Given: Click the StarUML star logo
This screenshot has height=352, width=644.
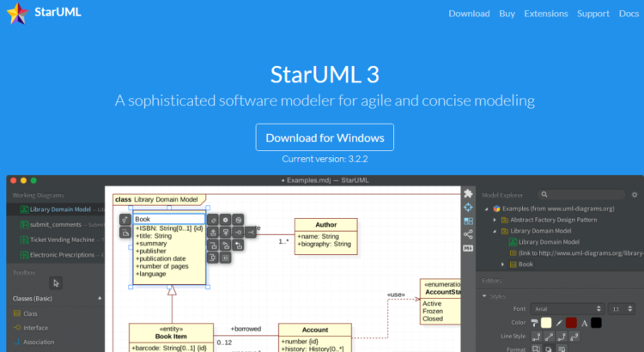Looking at the screenshot, I should (x=17, y=15).
